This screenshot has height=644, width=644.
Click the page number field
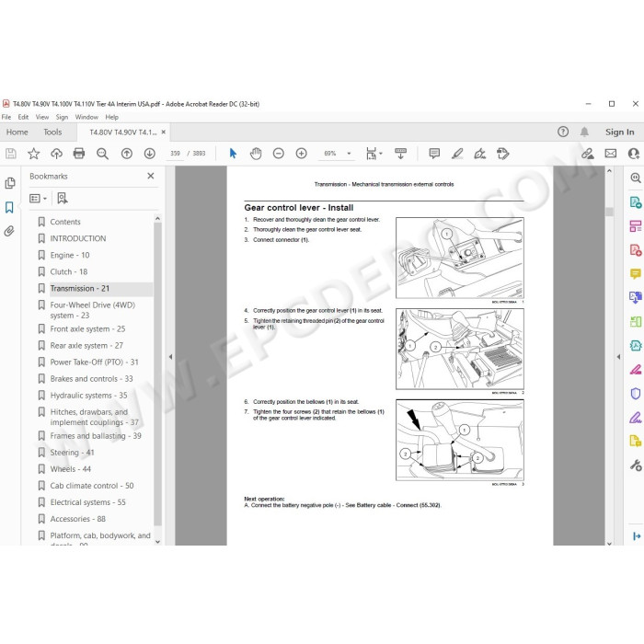pyautogui.click(x=175, y=154)
